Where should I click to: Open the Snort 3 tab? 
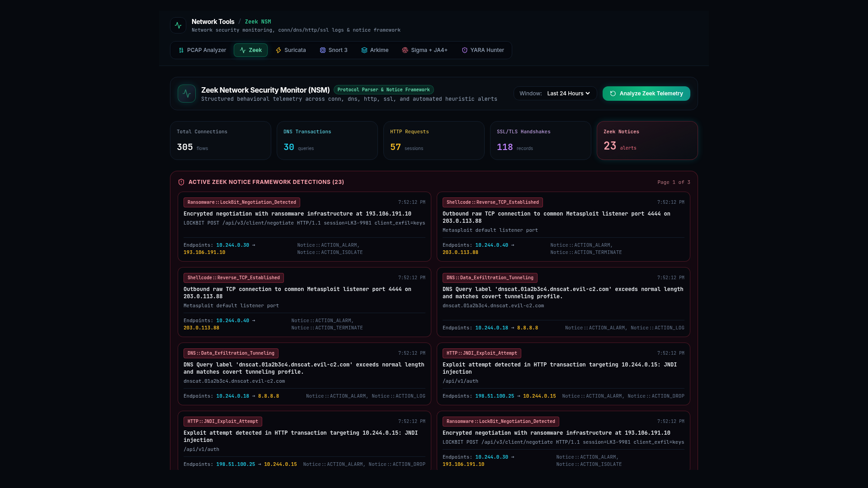coord(334,50)
